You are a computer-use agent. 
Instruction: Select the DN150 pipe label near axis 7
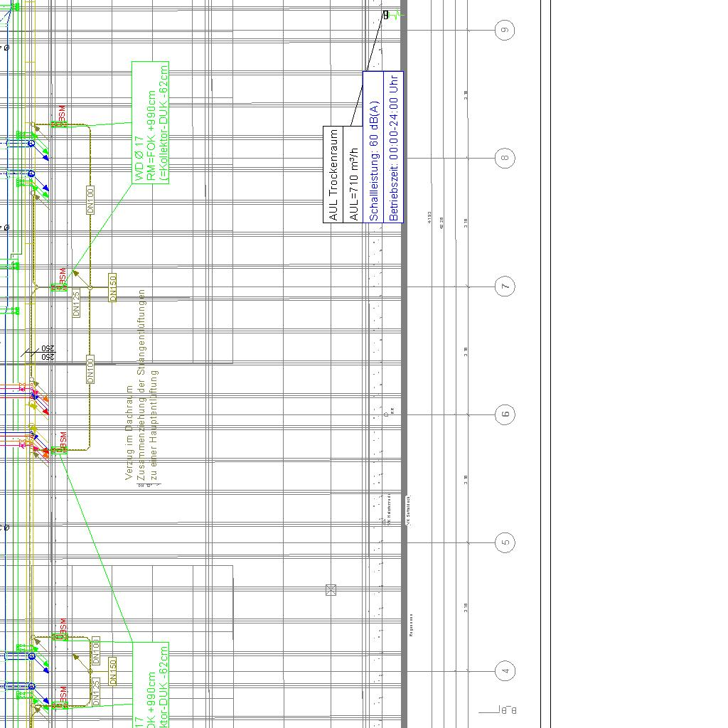[112, 287]
